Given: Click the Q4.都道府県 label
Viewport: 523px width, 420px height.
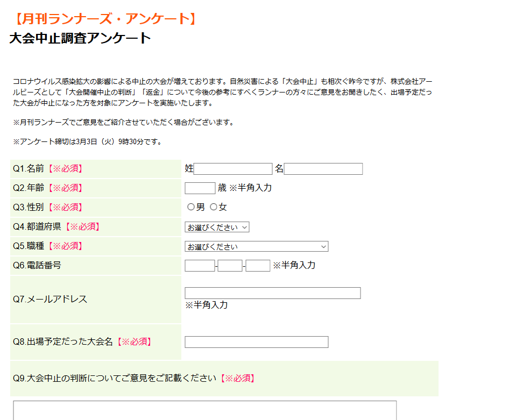Looking at the screenshot, I should (x=37, y=226).
